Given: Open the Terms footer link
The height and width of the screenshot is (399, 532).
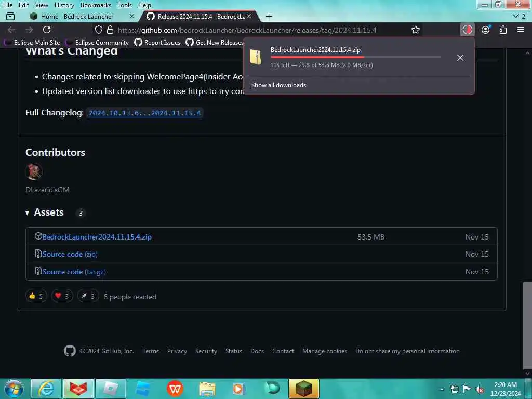Looking at the screenshot, I should click(151, 351).
